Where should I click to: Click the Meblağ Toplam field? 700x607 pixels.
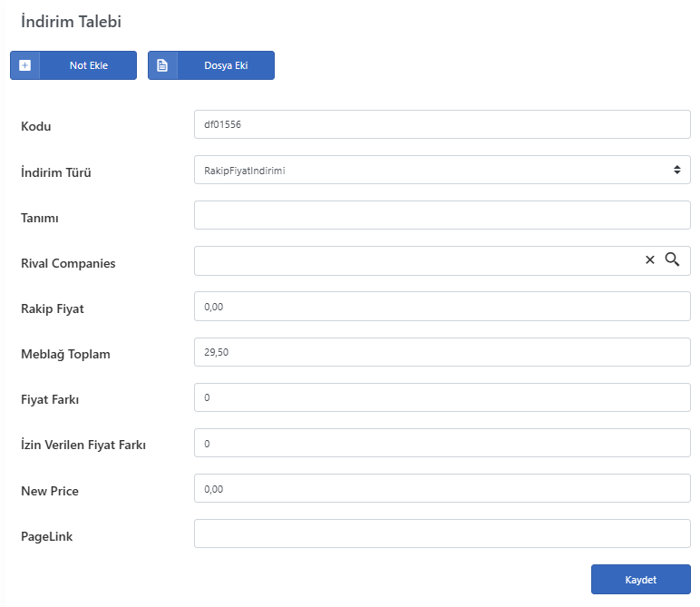click(442, 352)
